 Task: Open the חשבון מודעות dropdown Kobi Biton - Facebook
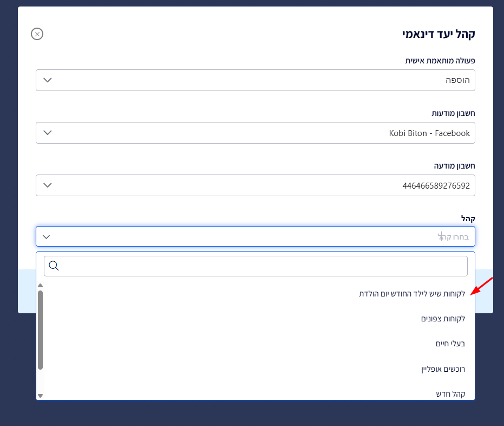(x=255, y=133)
